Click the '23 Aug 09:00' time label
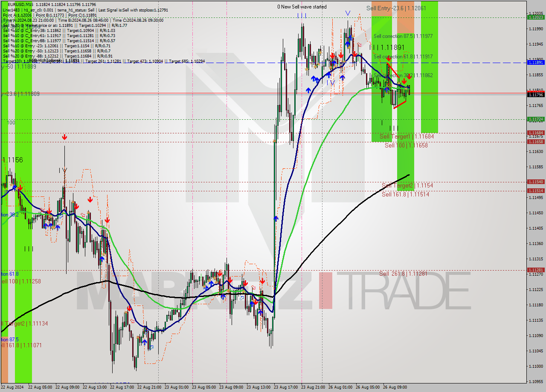The height and width of the screenshot is (392, 546). 231,387
